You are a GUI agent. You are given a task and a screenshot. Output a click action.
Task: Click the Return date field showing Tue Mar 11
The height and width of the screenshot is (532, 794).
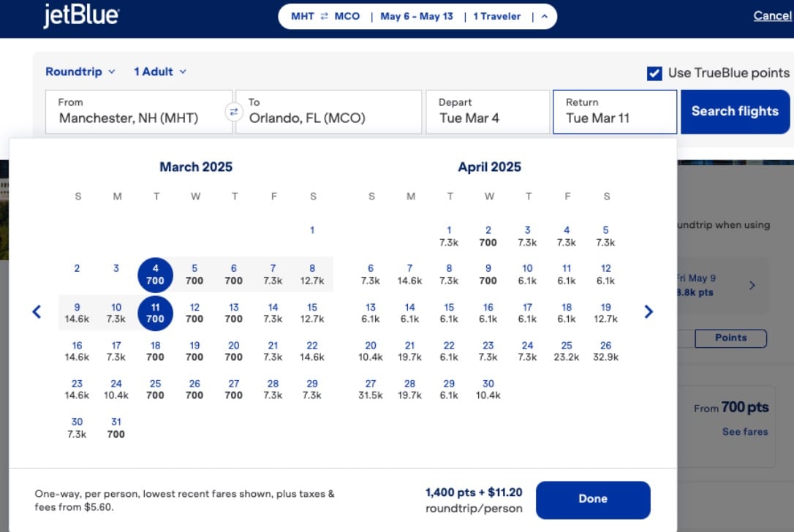[x=614, y=111]
